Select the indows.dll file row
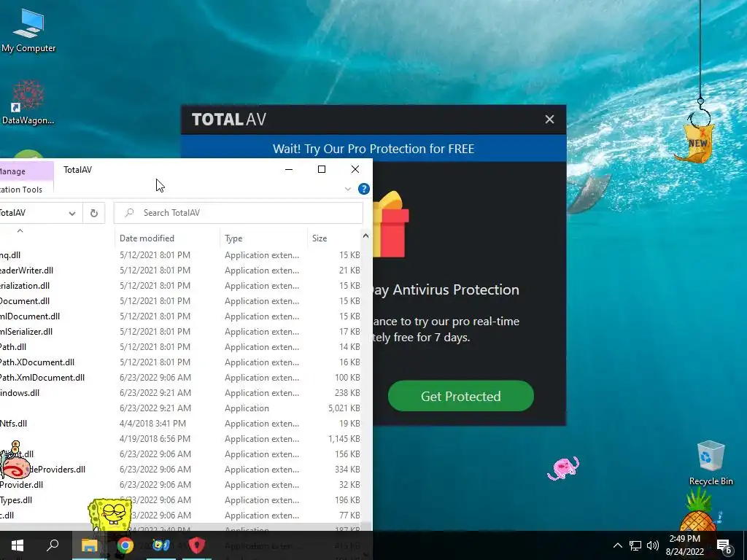Screen dimensions: 747x560 coord(180,393)
